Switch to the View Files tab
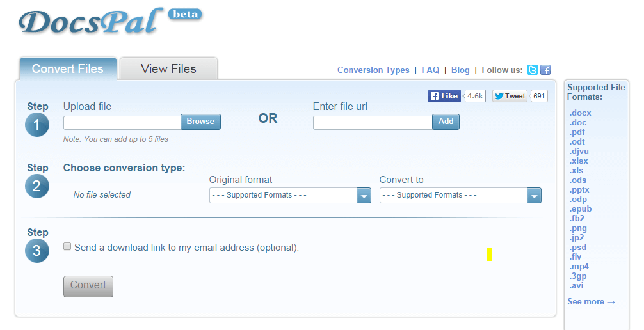The height and width of the screenshot is (330, 644). [168, 68]
